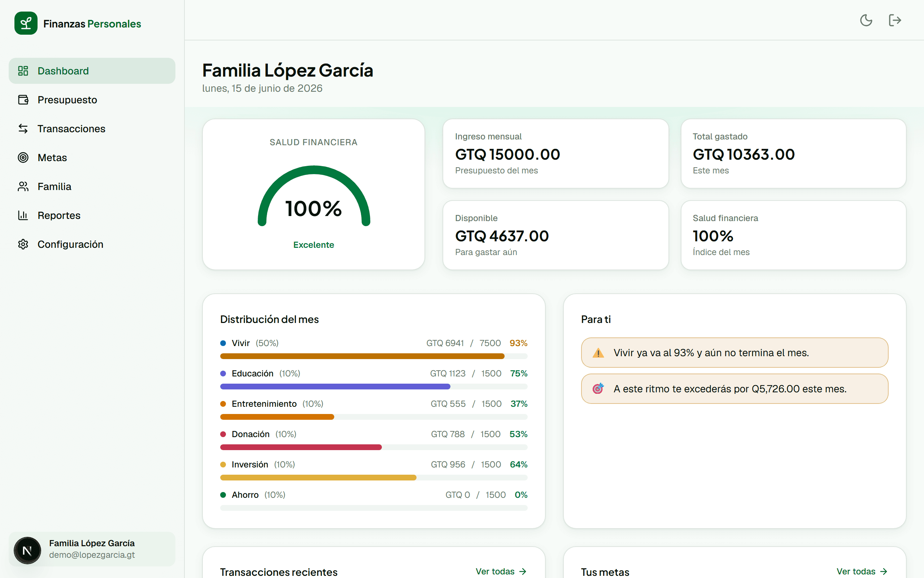Click the Dashboard grid icon in the sidebar
924x578 pixels.
coord(23,71)
